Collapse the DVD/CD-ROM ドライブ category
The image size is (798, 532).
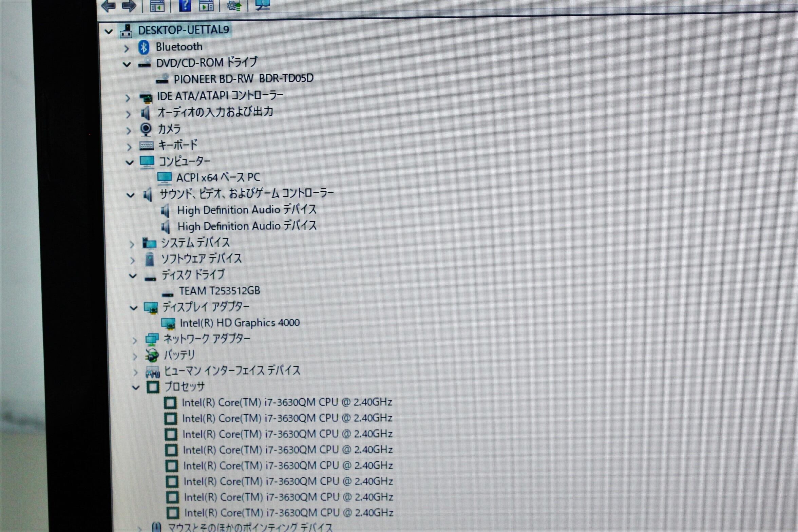[127, 64]
